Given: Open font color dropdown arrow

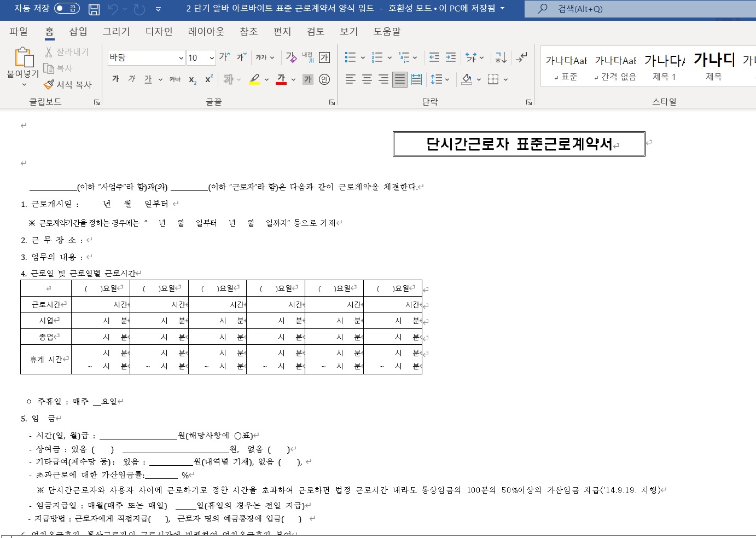Looking at the screenshot, I should (x=293, y=79).
